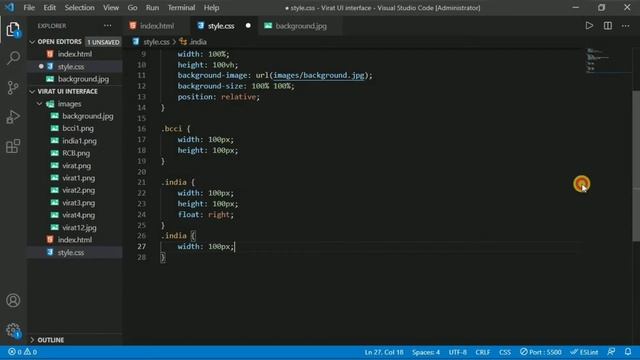Open the View menu

point(111,8)
